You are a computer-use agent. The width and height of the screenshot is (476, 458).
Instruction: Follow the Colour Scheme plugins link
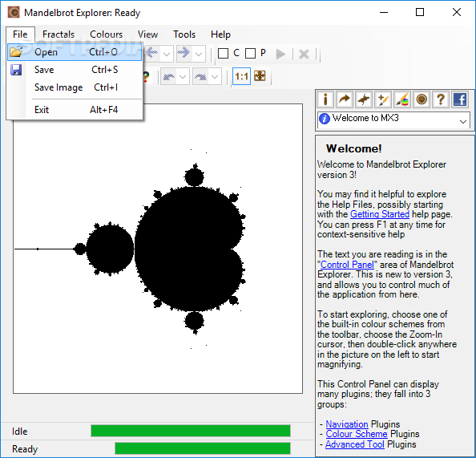(x=357, y=434)
